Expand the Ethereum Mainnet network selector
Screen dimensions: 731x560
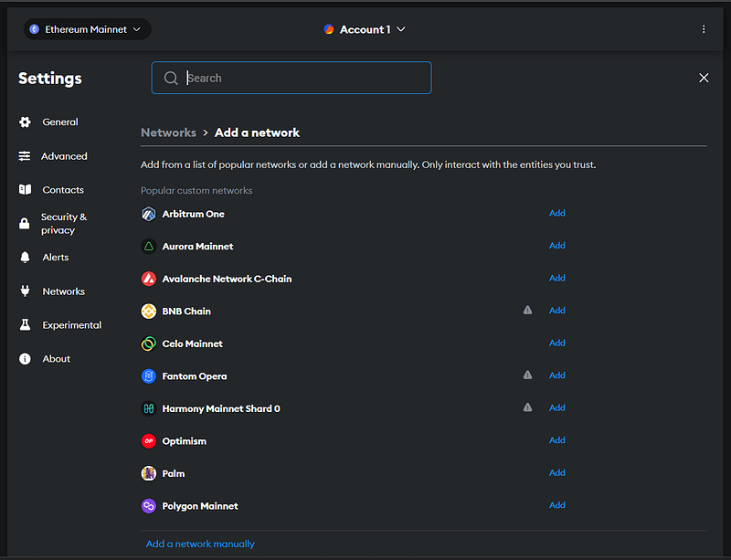coord(87,29)
